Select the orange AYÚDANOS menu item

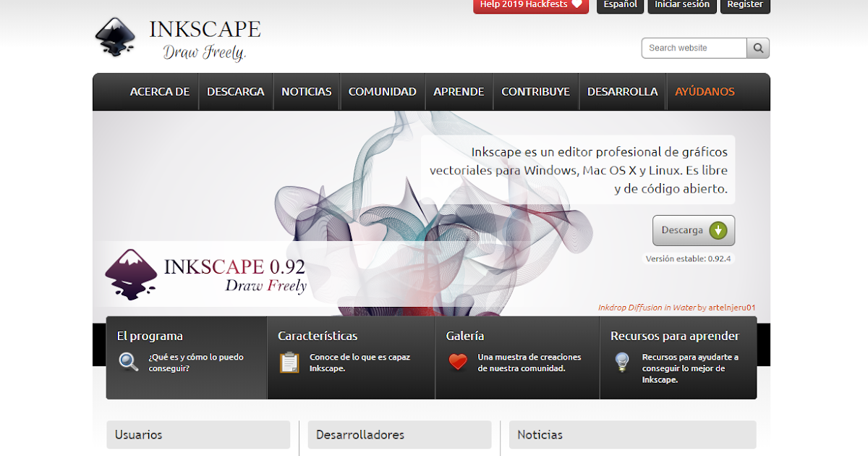(704, 92)
